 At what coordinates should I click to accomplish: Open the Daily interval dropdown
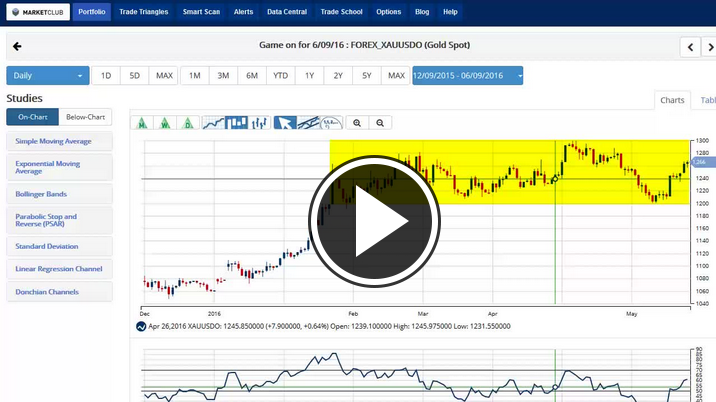pos(47,76)
